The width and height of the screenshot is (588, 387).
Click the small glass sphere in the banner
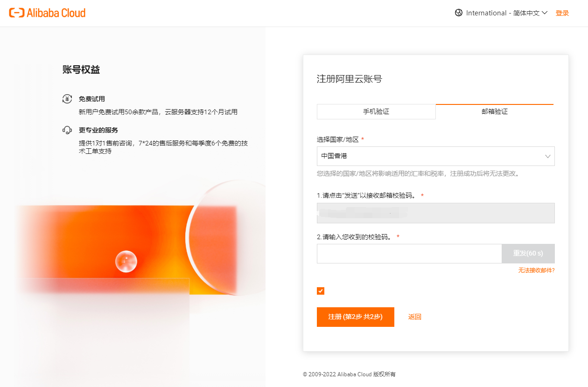[x=126, y=262]
